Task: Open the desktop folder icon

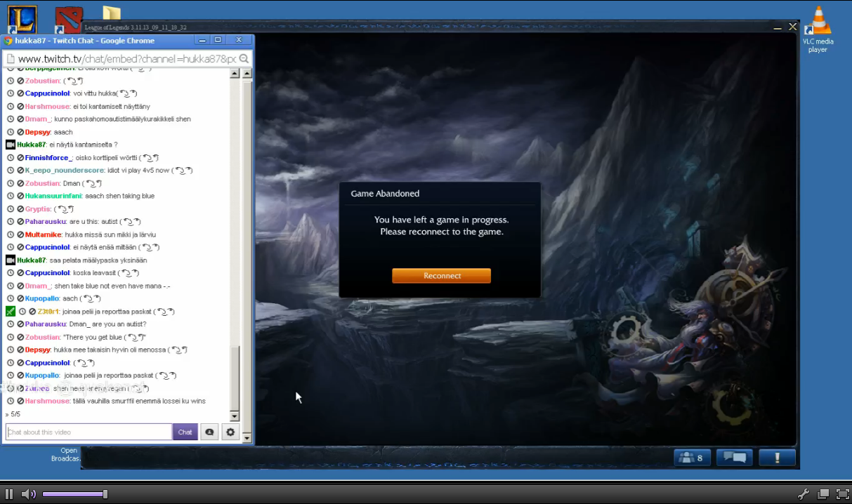Action: pyautogui.click(x=111, y=14)
